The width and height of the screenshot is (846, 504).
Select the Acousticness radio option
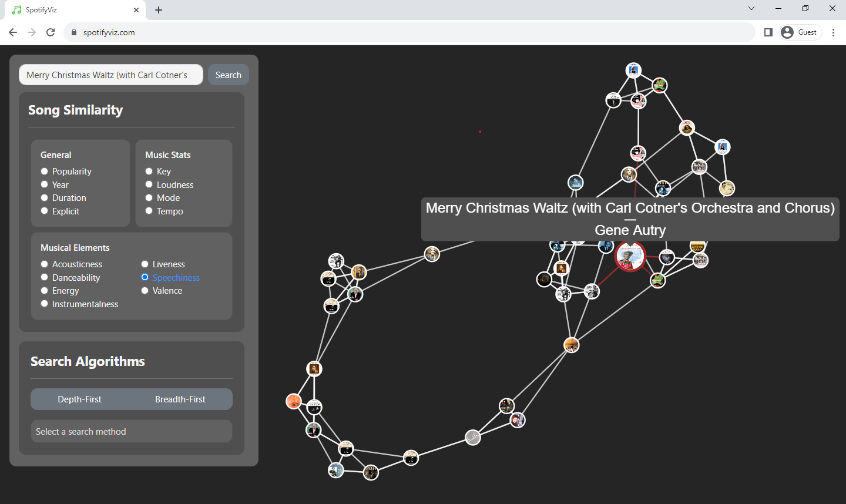(44, 264)
